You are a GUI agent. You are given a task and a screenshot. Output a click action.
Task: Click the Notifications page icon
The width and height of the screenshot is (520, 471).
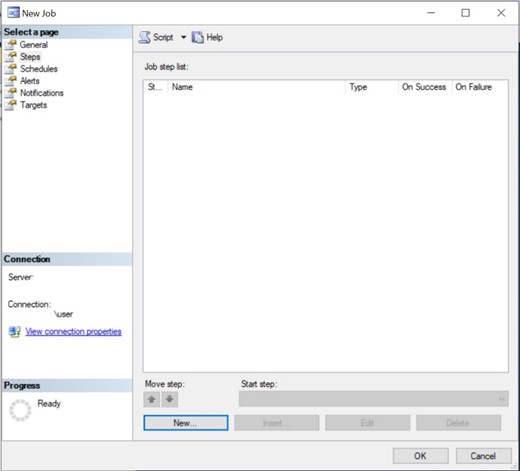point(11,93)
